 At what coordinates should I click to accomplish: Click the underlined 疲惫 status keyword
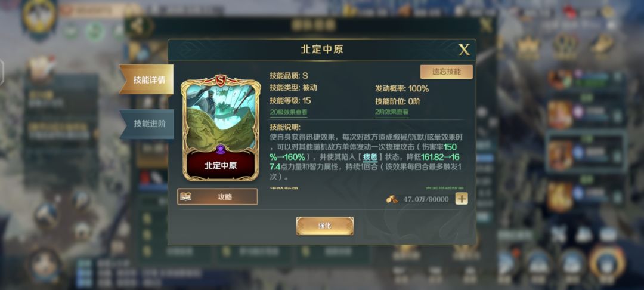tap(370, 158)
